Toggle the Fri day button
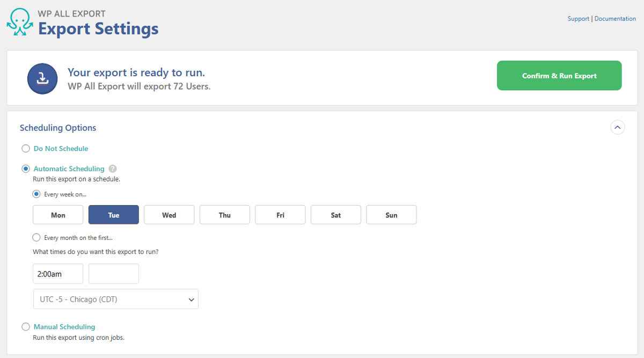Screen dimensions: 644x358 280,215
